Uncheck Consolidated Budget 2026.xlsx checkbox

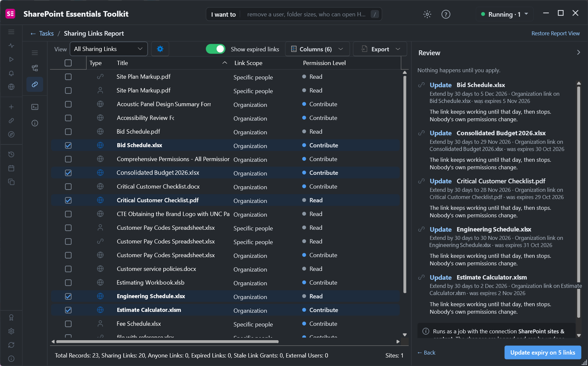coord(68,173)
